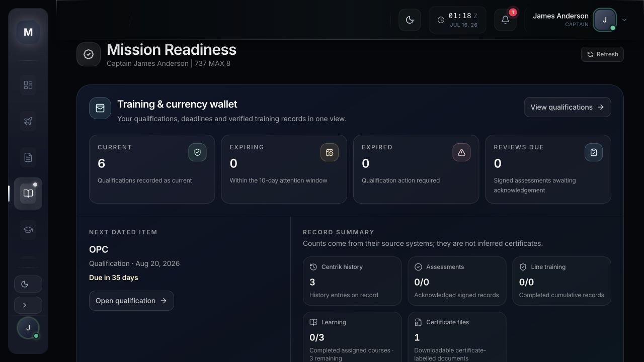Open the Assessments tile

click(x=457, y=281)
